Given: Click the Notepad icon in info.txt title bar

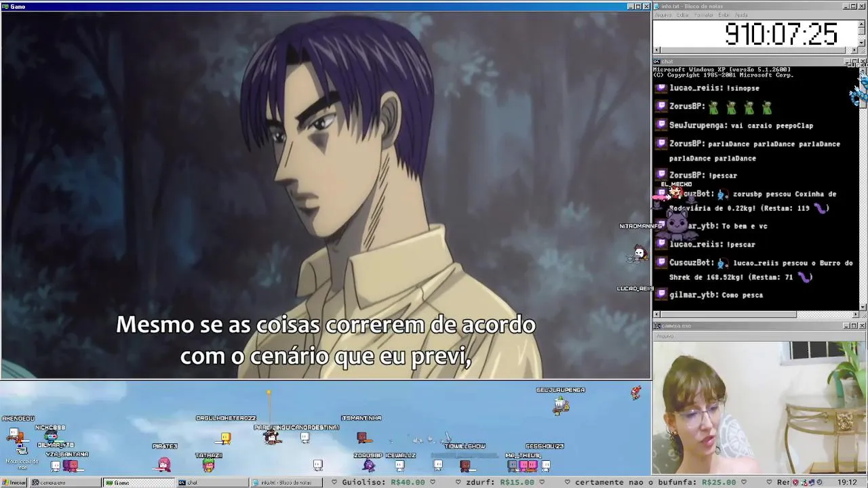Looking at the screenshot, I should (x=656, y=6).
